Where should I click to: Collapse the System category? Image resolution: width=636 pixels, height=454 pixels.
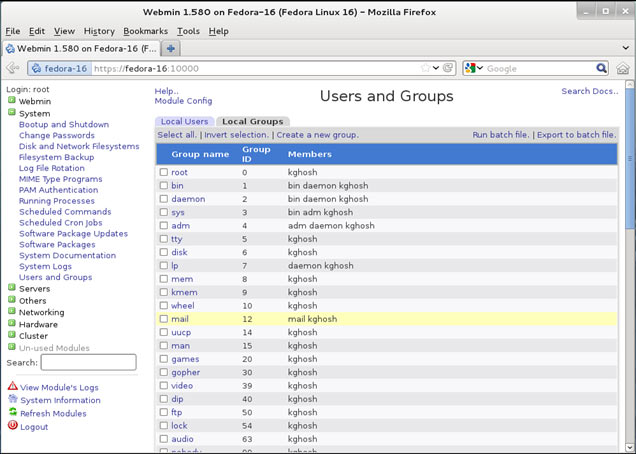point(12,112)
